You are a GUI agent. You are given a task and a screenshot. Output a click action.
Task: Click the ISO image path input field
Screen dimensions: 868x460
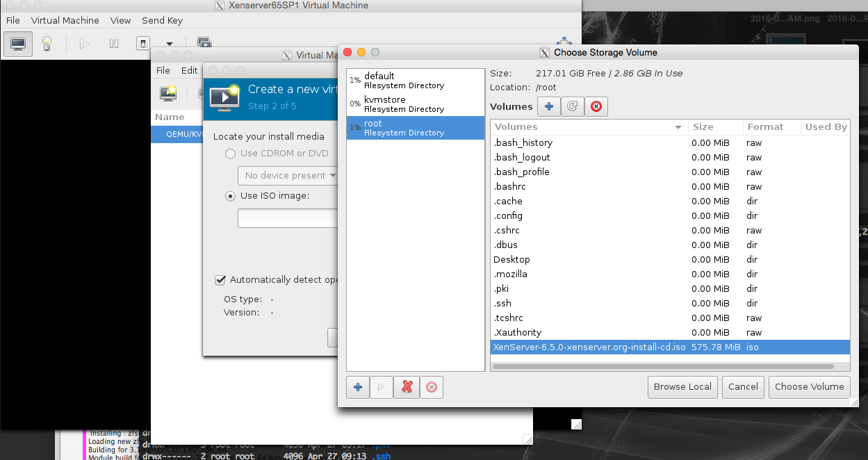(288, 218)
